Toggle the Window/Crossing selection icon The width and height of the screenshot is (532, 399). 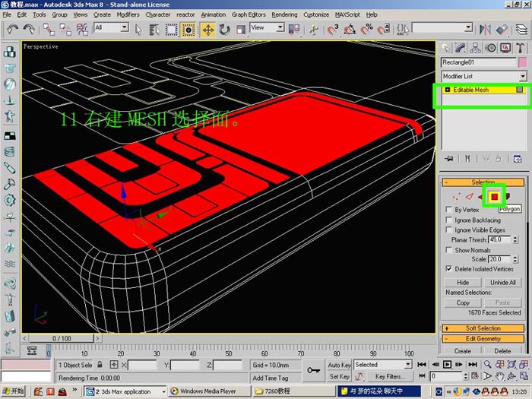point(188,30)
